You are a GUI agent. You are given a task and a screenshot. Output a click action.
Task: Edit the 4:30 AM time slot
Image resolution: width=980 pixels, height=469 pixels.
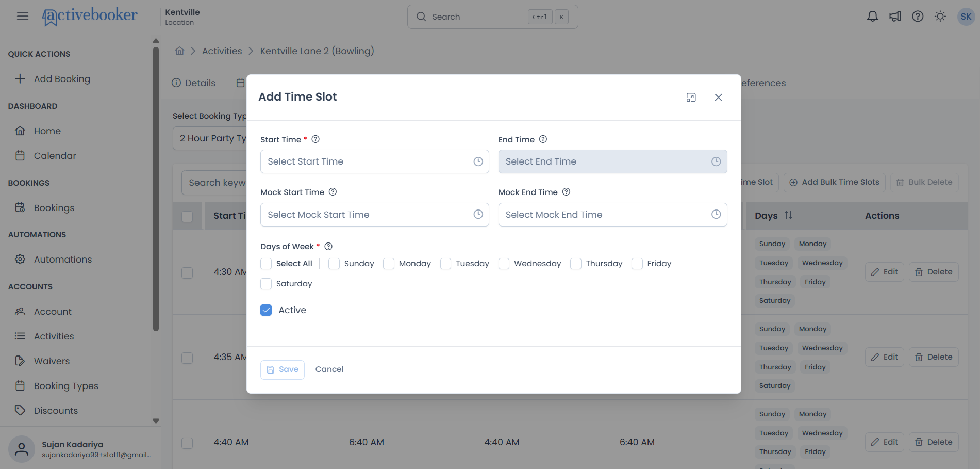885,272
